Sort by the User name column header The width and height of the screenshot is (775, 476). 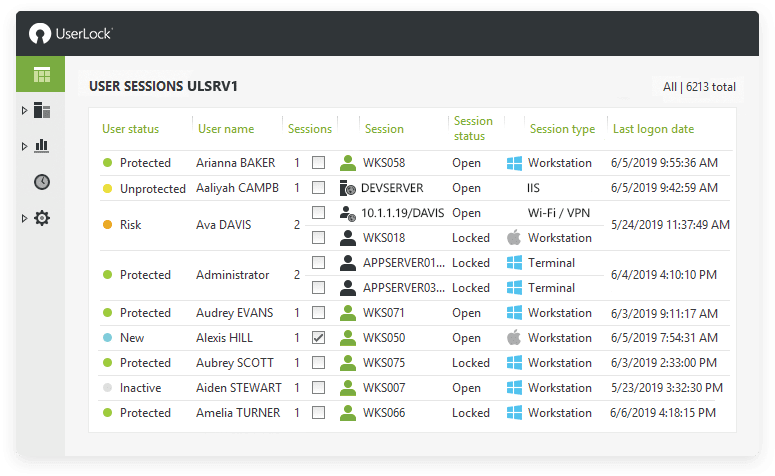coord(226,129)
